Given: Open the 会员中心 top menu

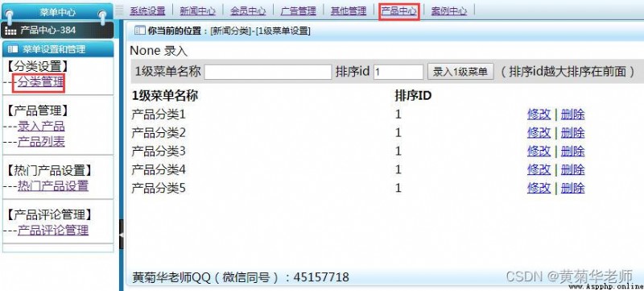Looking at the screenshot, I should coord(248,11).
